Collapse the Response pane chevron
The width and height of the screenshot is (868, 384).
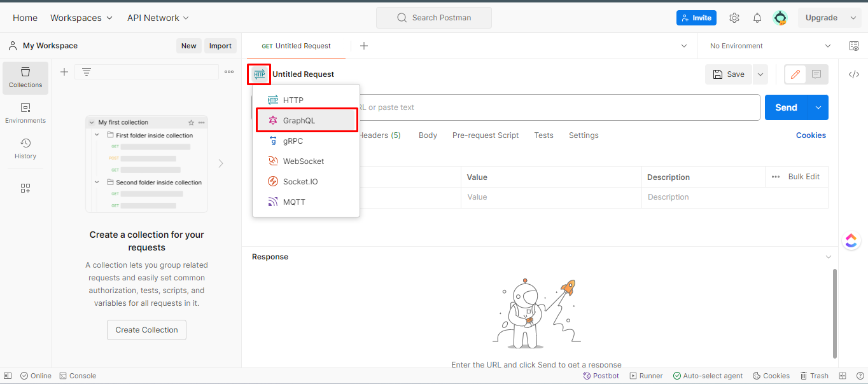(x=828, y=257)
